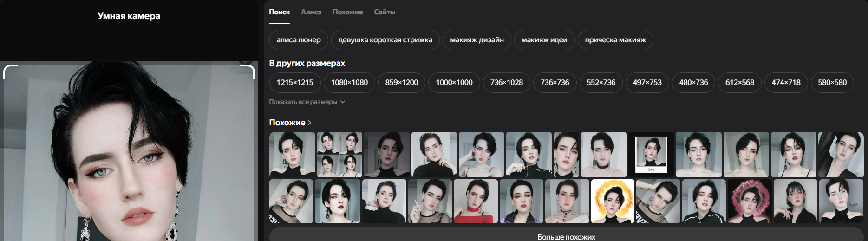The width and height of the screenshot is (868, 241).
Task: Switch to the Поиск tab
Action: 279,12
